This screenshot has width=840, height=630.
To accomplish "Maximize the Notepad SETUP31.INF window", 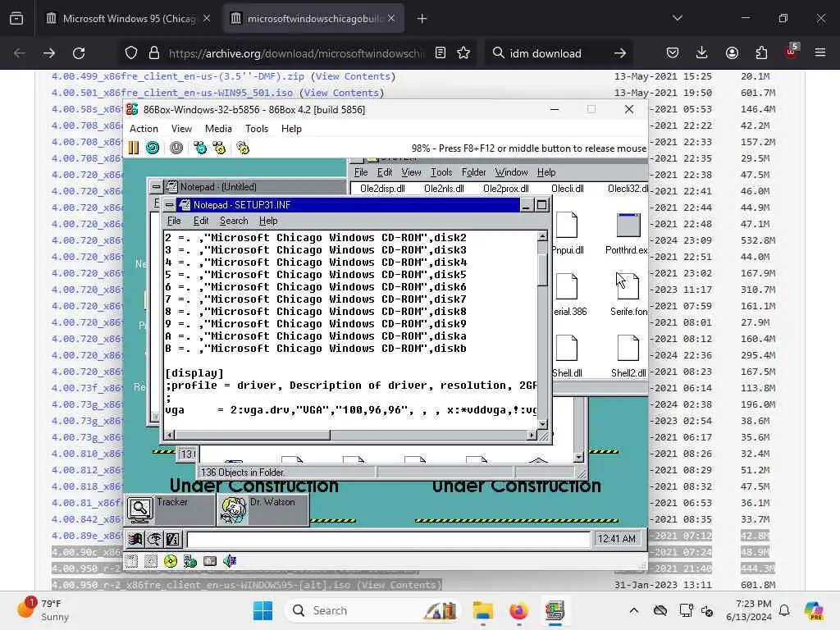I will (541, 204).
